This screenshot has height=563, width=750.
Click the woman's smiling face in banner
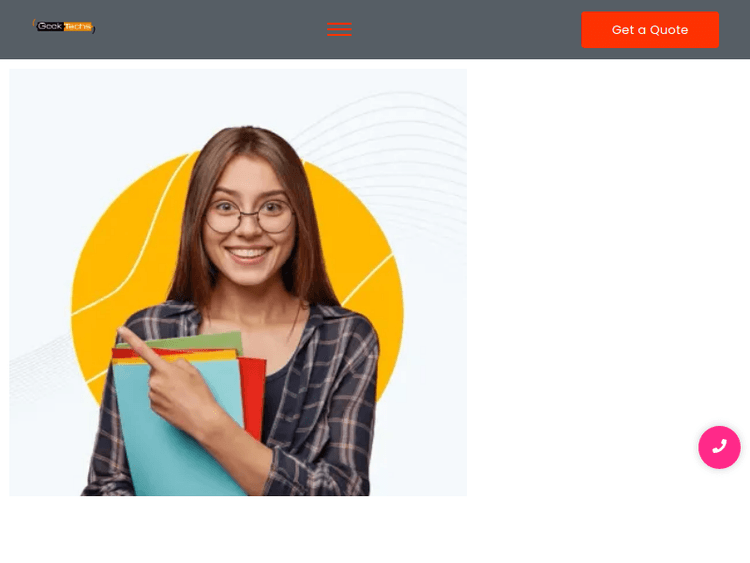(249, 220)
